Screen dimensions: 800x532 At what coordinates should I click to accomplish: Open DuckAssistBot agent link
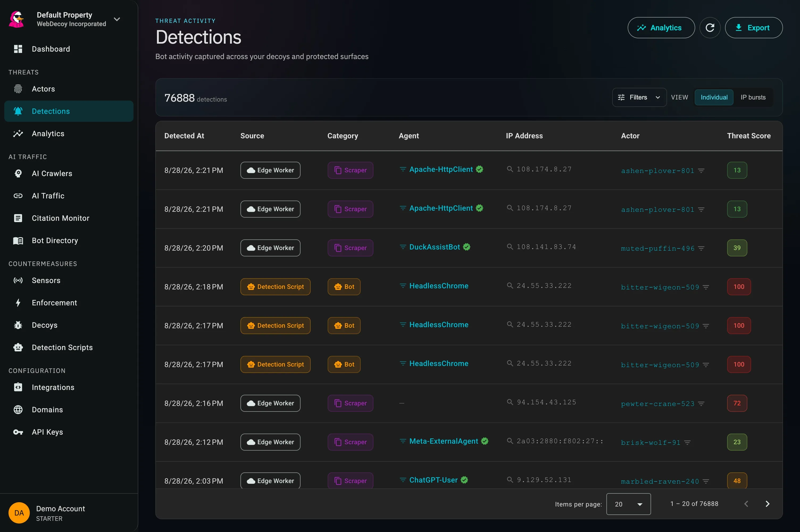pos(434,247)
